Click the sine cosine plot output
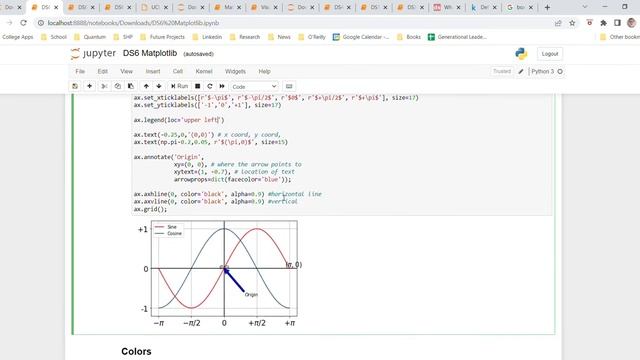 pos(220,274)
